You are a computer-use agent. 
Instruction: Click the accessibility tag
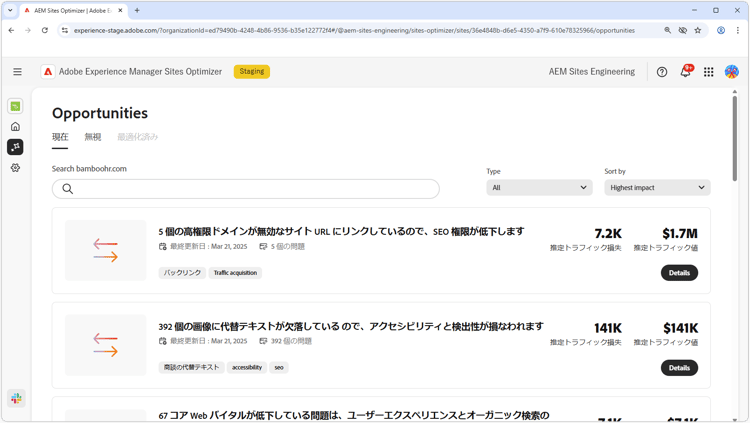point(247,367)
